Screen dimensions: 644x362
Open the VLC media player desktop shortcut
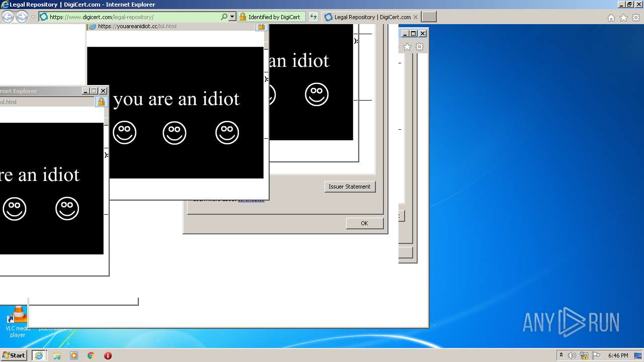[x=17, y=322]
